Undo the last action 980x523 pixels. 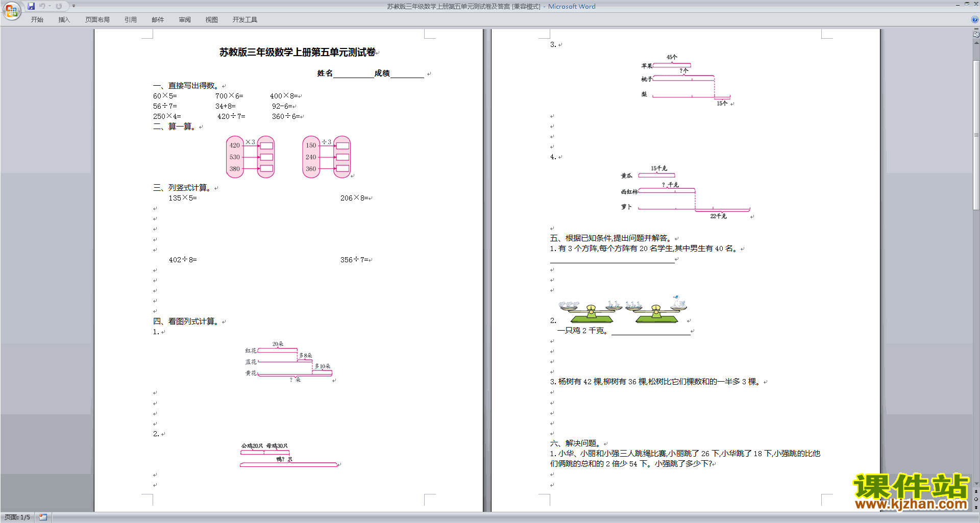click(x=42, y=6)
